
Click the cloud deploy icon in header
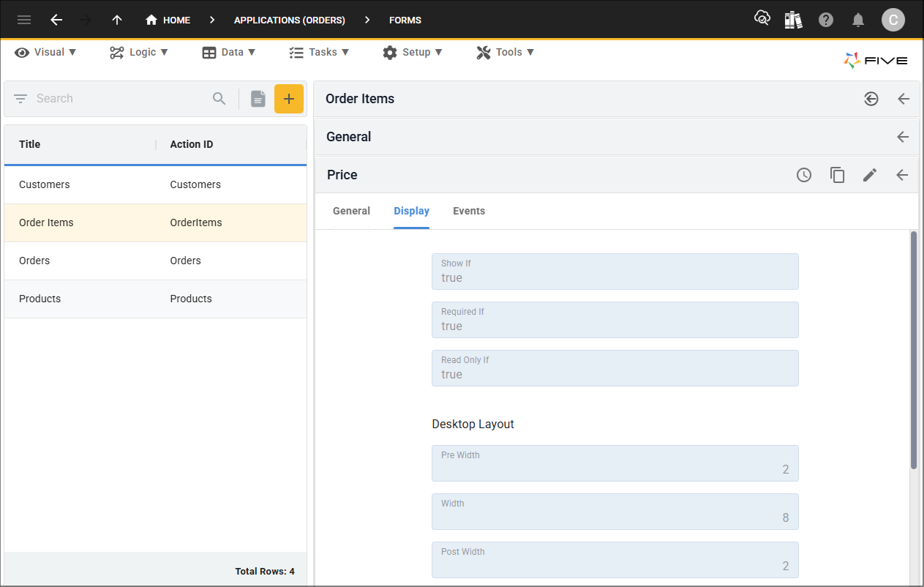[762, 19]
